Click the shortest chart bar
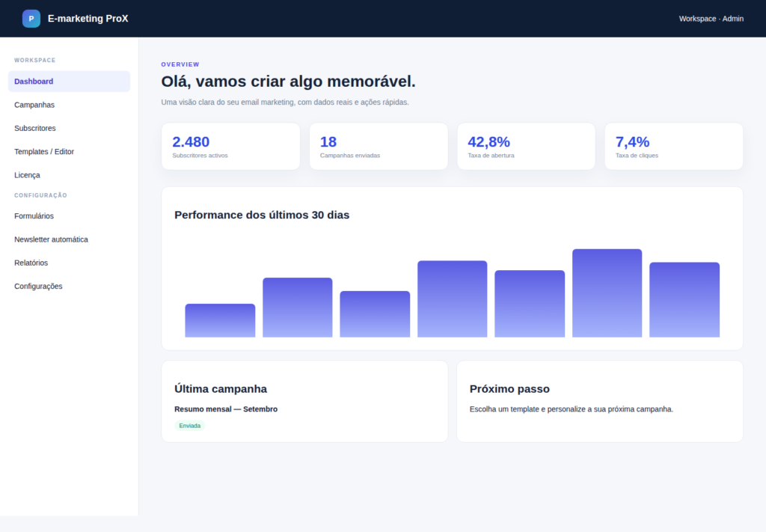This screenshot has height=532, width=766. pyautogui.click(x=220, y=320)
